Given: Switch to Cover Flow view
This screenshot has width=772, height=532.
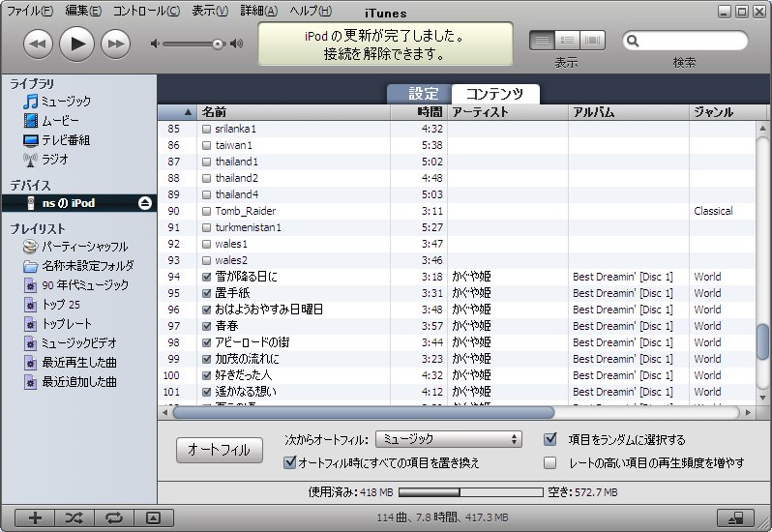Looking at the screenshot, I should tap(592, 41).
